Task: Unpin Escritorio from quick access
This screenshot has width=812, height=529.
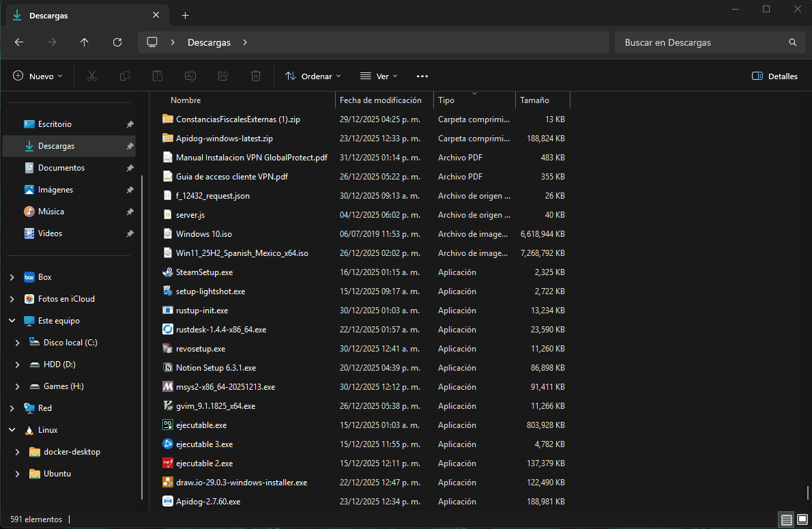Action: point(130,124)
